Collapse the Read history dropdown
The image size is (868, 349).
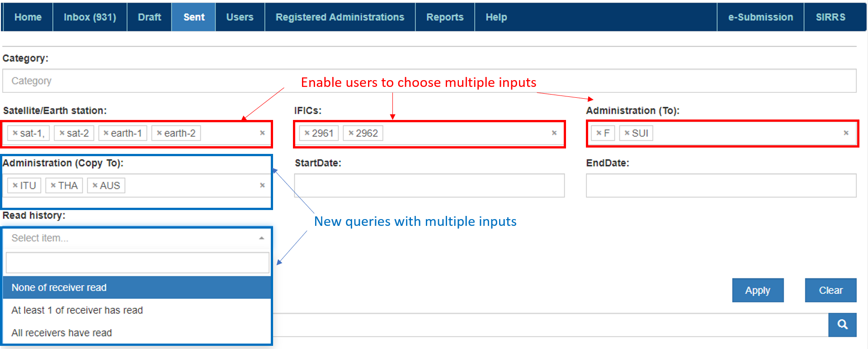tap(261, 238)
